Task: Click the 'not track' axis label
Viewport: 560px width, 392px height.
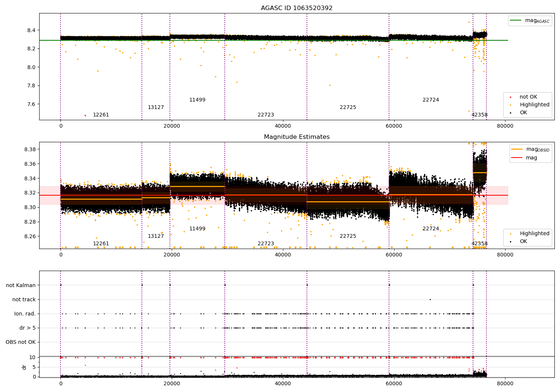Action: click(24, 300)
